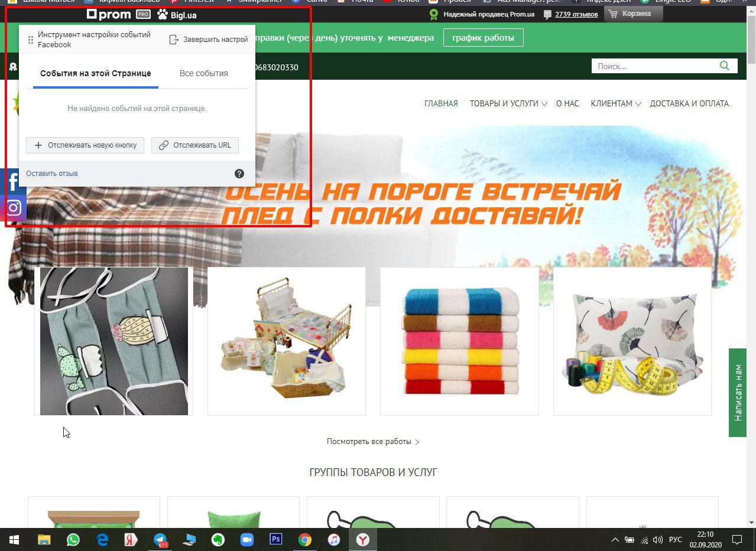Open the cactus face masks thumbnail
The width and height of the screenshot is (756, 551).
[113, 341]
